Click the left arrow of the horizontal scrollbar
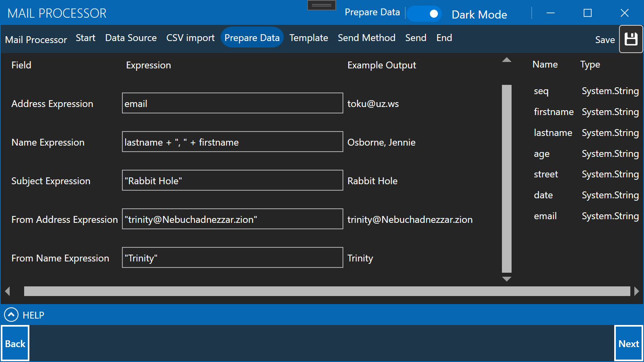Screen dimensions: 644x362 tap(7, 291)
